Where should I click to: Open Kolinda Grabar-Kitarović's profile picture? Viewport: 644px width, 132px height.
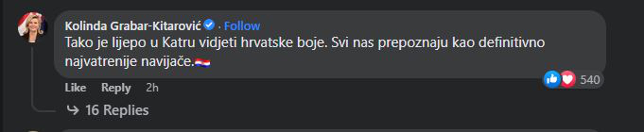click(x=32, y=27)
